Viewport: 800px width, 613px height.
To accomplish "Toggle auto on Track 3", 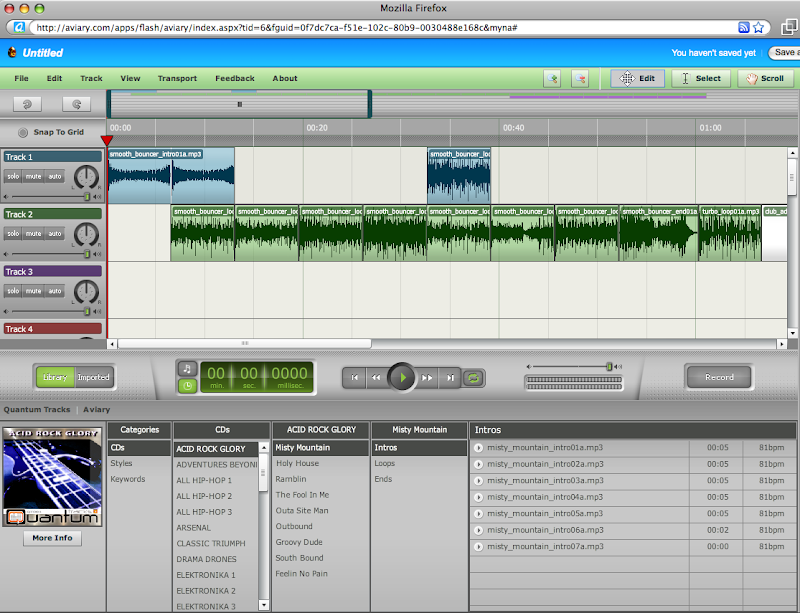I will pyautogui.click(x=55, y=291).
